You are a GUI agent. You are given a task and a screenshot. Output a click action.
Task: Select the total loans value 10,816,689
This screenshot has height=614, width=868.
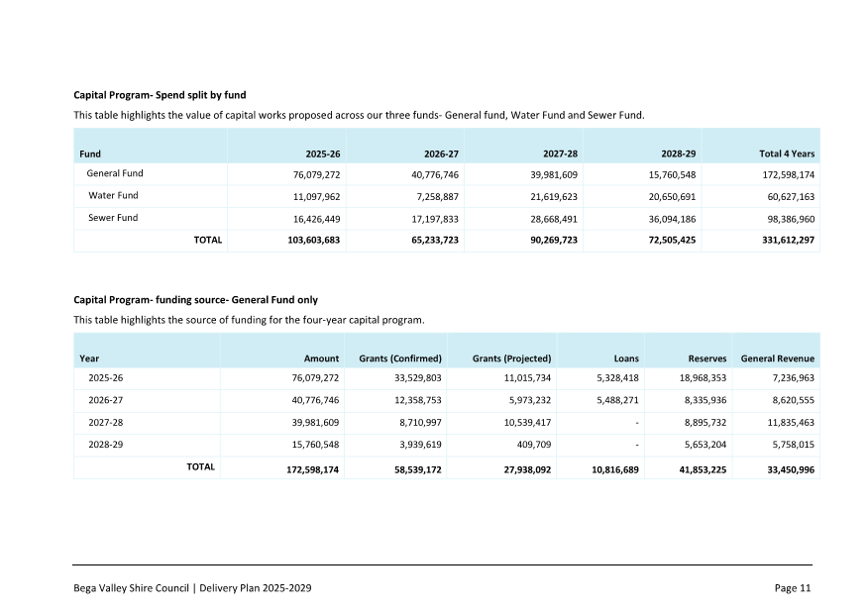click(609, 469)
